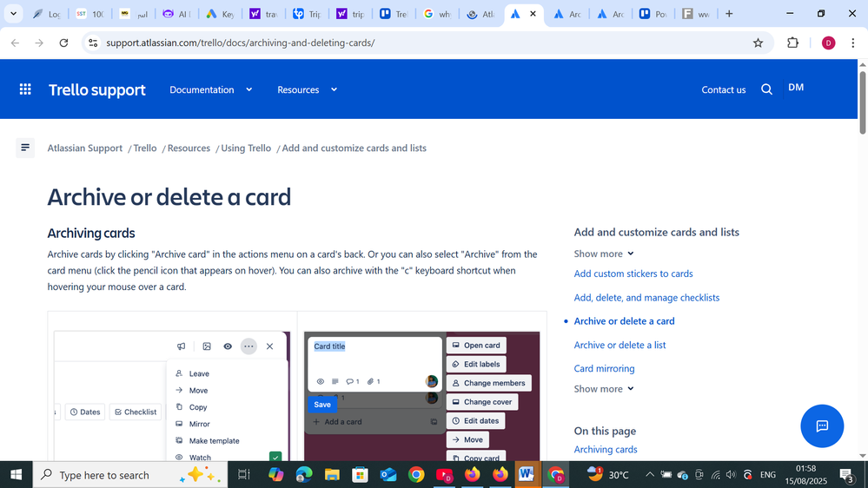The width and height of the screenshot is (868, 488).
Task: Open Microsoft Store from the taskbar
Action: 360,475
